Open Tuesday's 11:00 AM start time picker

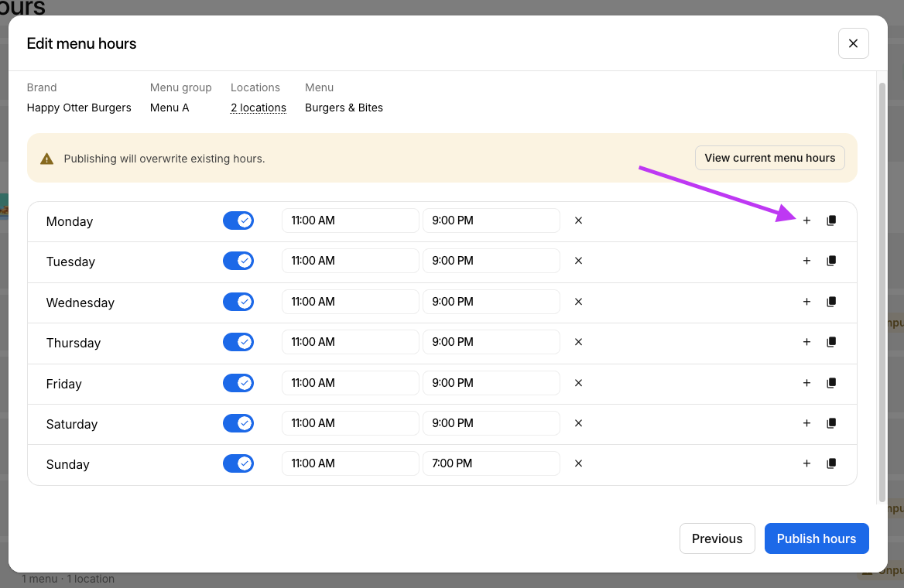click(x=350, y=261)
